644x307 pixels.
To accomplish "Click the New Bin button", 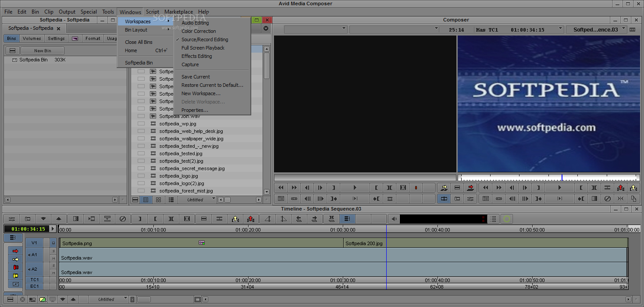I will point(43,51).
